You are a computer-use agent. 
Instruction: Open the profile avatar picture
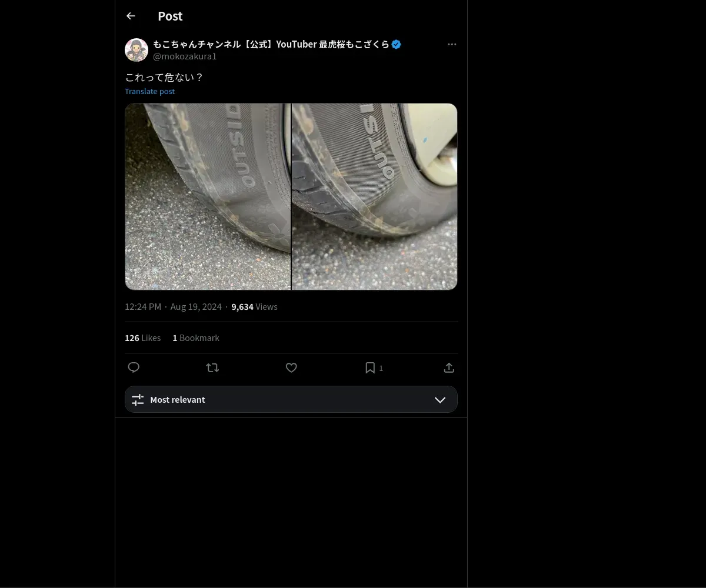pyautogui.click(x=136, y=50)
